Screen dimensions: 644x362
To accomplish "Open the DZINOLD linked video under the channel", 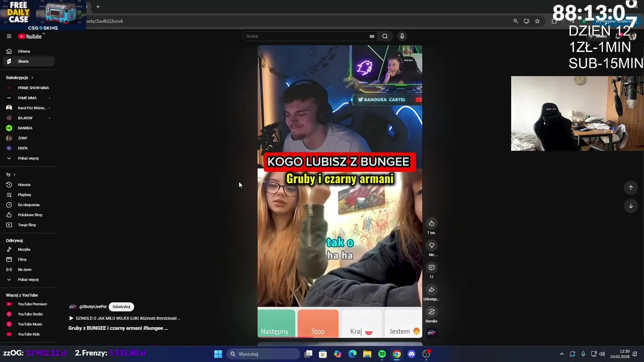I will click(x=124, y=318).
